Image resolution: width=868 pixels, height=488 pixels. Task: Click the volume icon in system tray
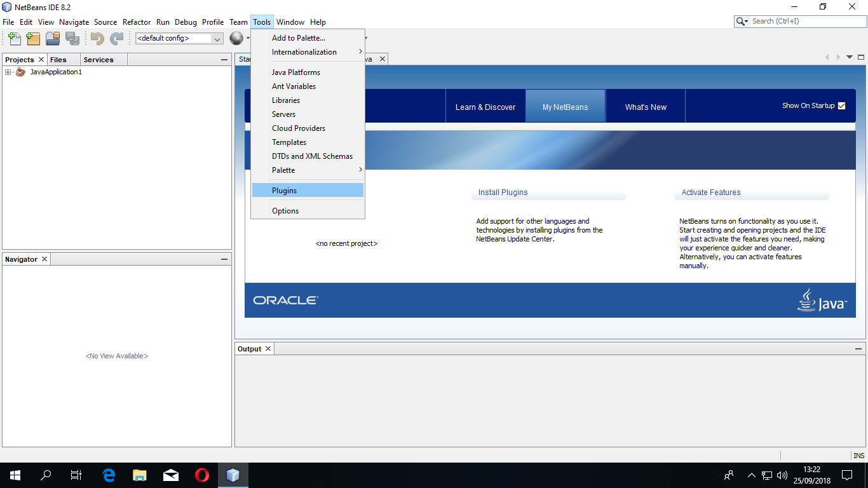coord(782,475)
